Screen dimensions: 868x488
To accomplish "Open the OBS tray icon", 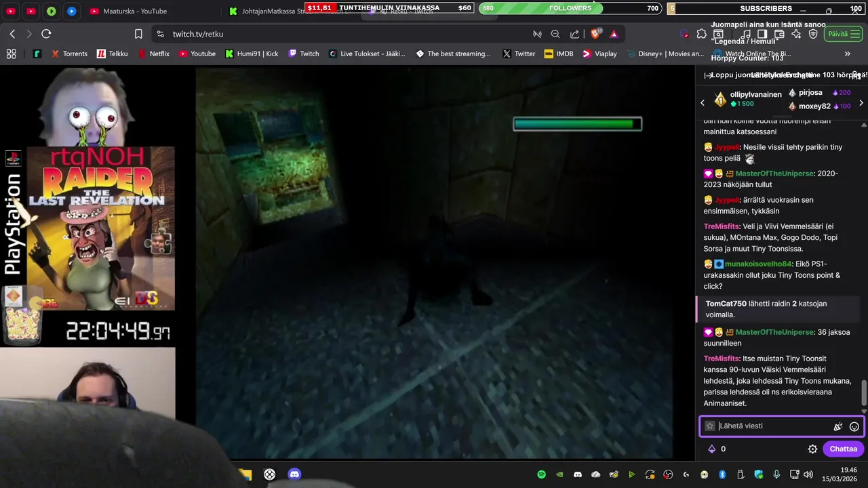I will click(x=668, y=474).
